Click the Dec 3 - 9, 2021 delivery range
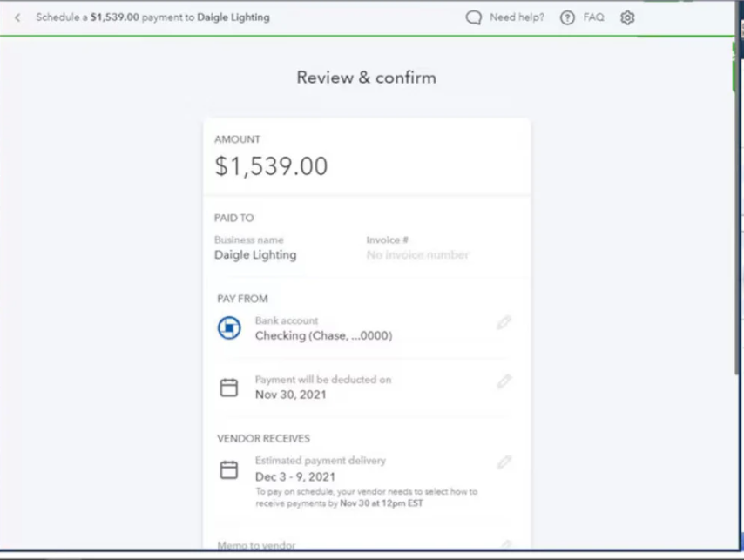Image resolution: width=744 pixels, height=560 pixels. coord(295,477)
